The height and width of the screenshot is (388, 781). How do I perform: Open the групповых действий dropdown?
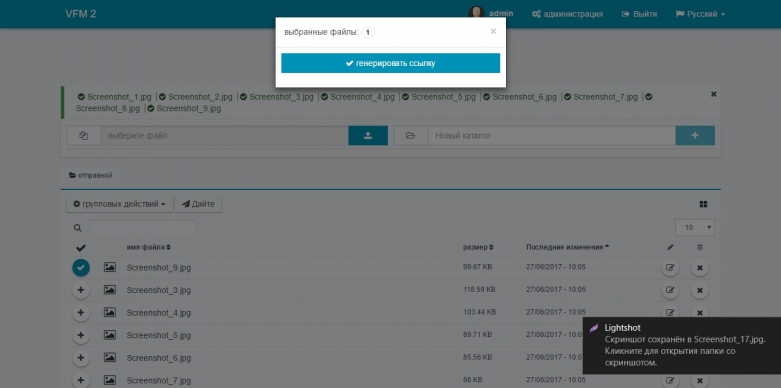point(120,204)
